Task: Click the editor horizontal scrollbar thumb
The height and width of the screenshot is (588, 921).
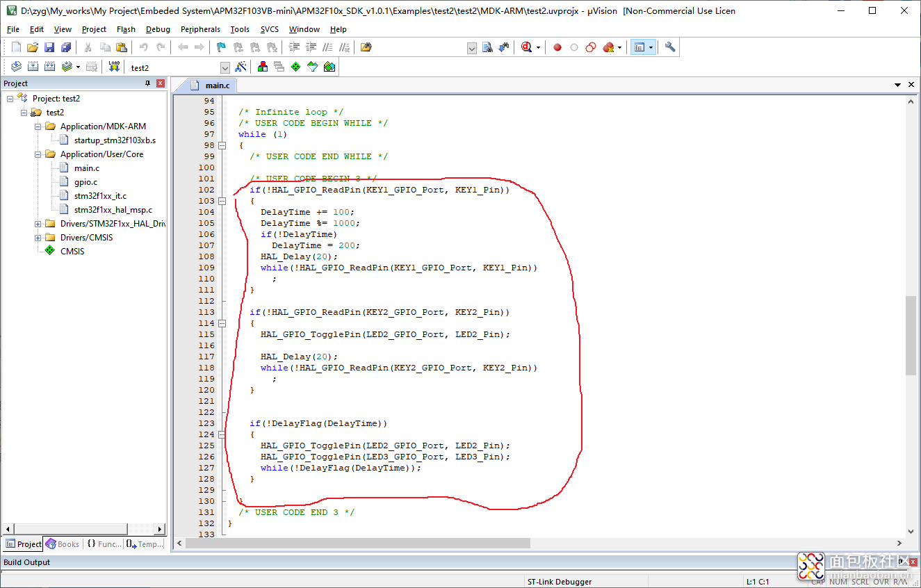Action: (357, 543)
